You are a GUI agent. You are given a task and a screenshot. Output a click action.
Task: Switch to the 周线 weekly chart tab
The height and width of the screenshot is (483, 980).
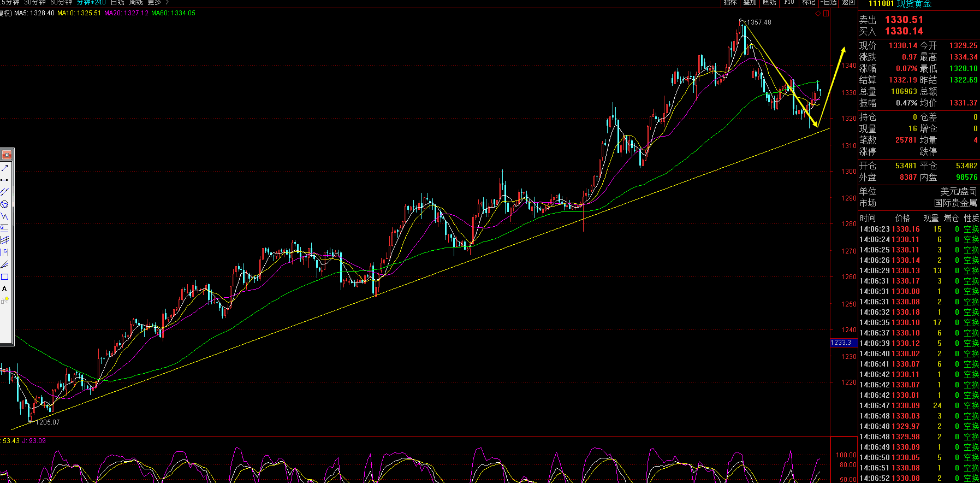pos(136,3)
